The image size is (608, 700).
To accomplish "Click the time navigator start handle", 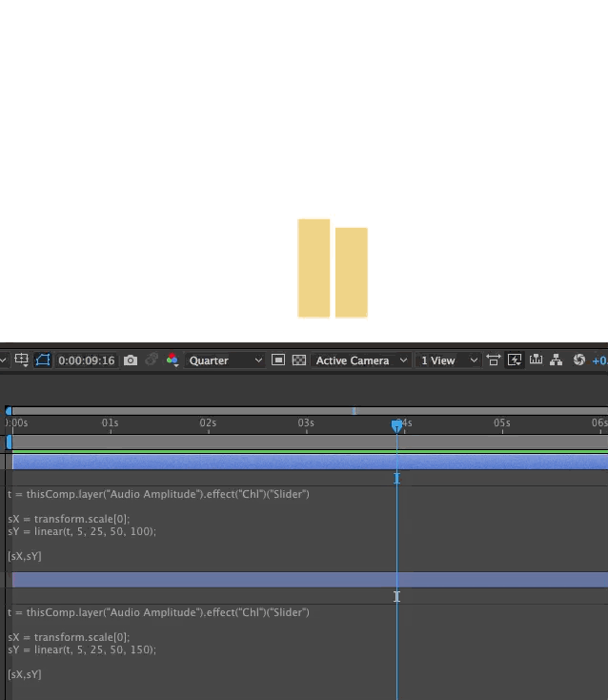I will pyautogui.click(x=9, y=411).
